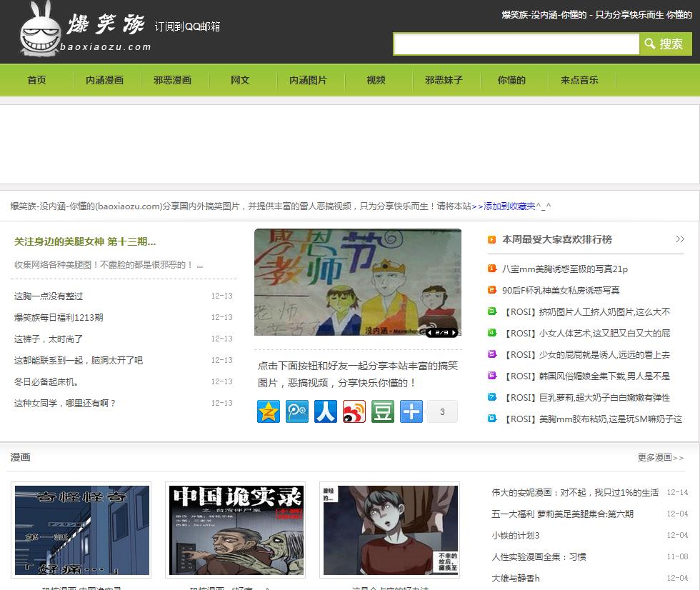Open article 冬日必备起床机。
This screenshot has width=700, height=590.
click(x=46, y=381)
